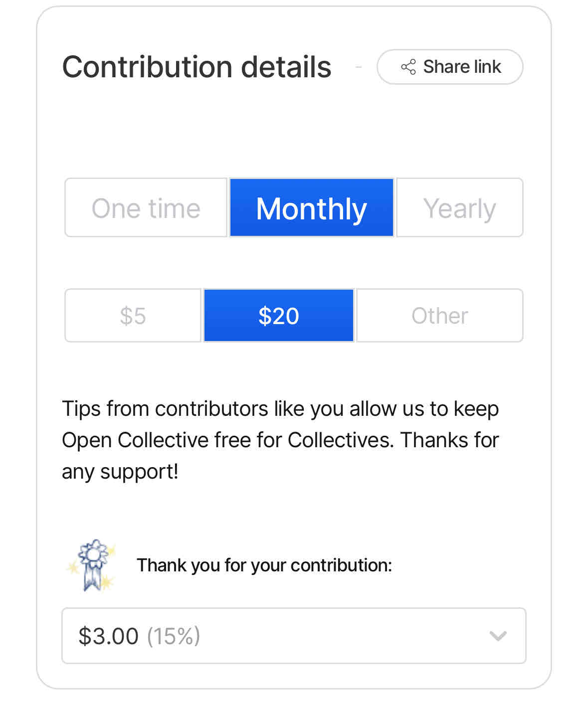Click the (15%) percentage in tip selector

coord(174,636)
